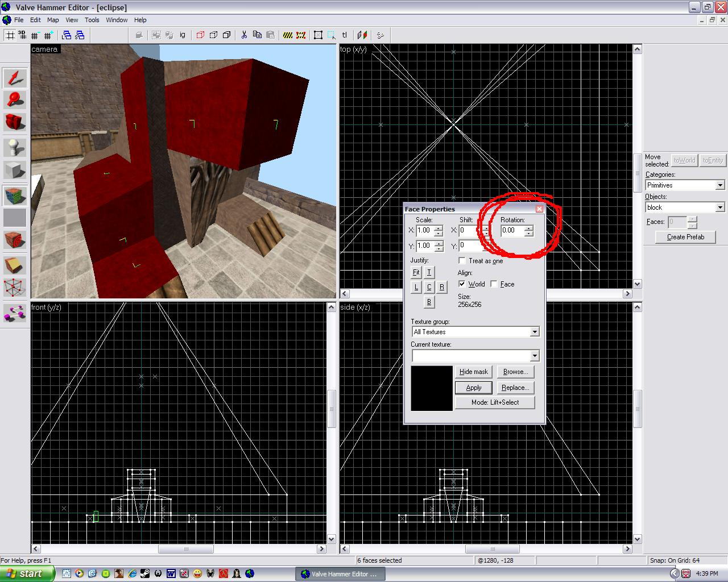Activate the Clipping tool

[x=15, y=265]
